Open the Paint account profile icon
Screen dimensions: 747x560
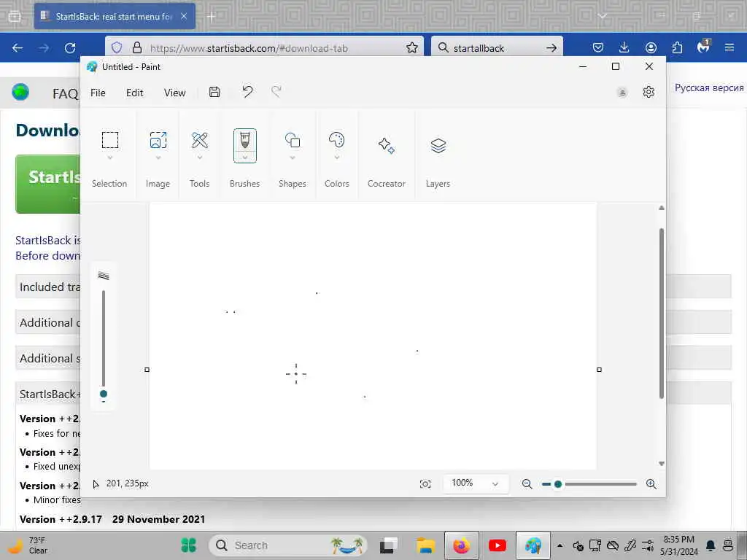point(622,93)
